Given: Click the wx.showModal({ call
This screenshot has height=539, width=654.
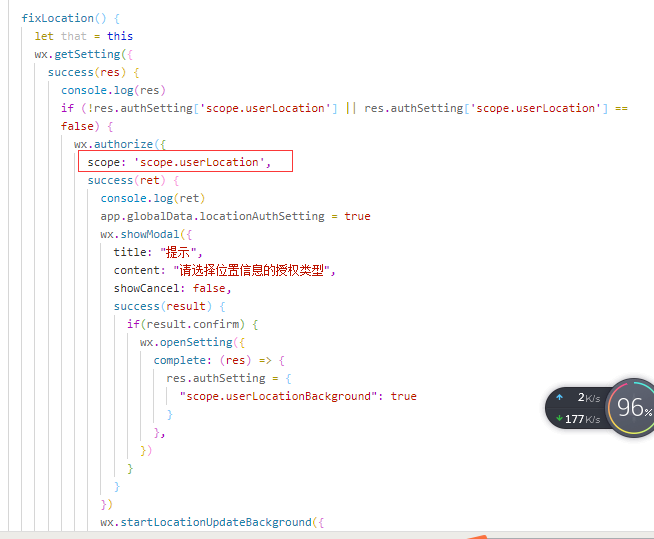Looking at the screenshot, I should coord(146,234).
